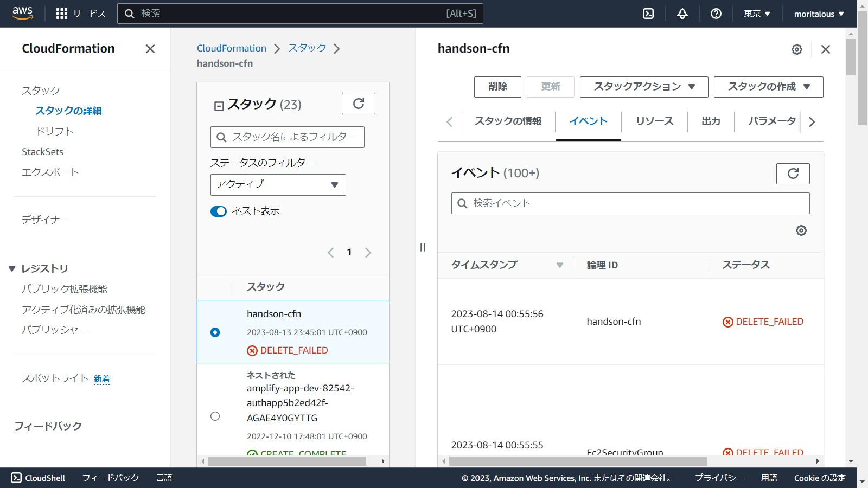Expand the スタックアクション dropdown
Image resolution: width=868 pixels, height=488 pixels.
click(643, 87)
